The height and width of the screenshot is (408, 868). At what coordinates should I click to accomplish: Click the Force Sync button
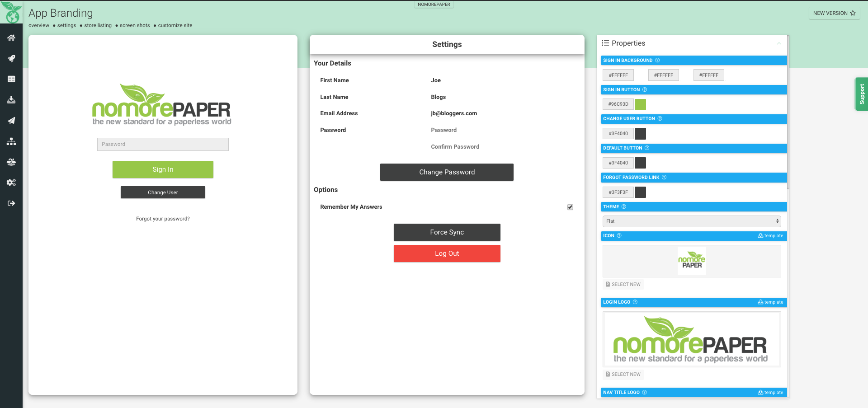click(x=447, y=232)
